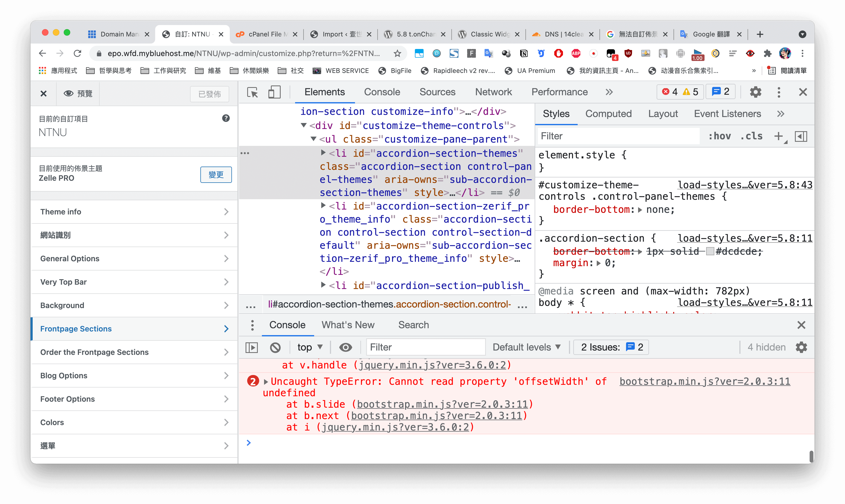
Task: Open Order the Frontpage Sections
Action: coord(134,352)
